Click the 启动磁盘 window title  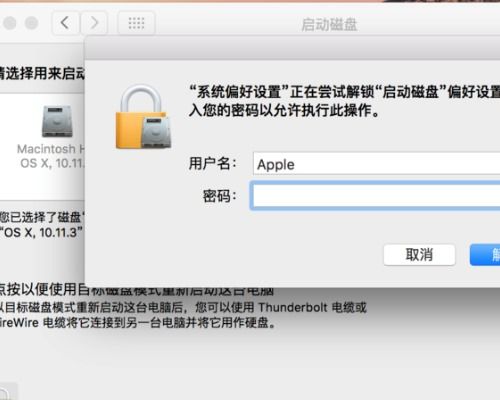pos(329,25)
